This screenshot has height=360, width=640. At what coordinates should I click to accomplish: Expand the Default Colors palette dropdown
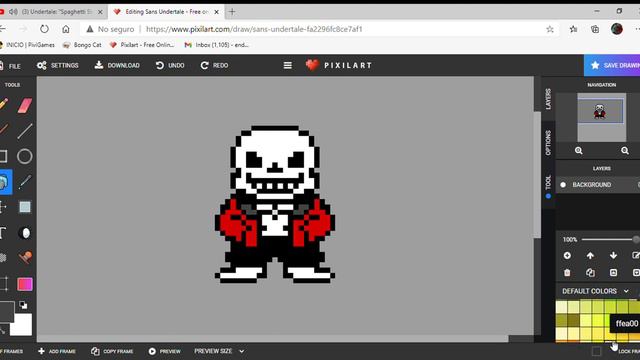(x=626, y=291)
